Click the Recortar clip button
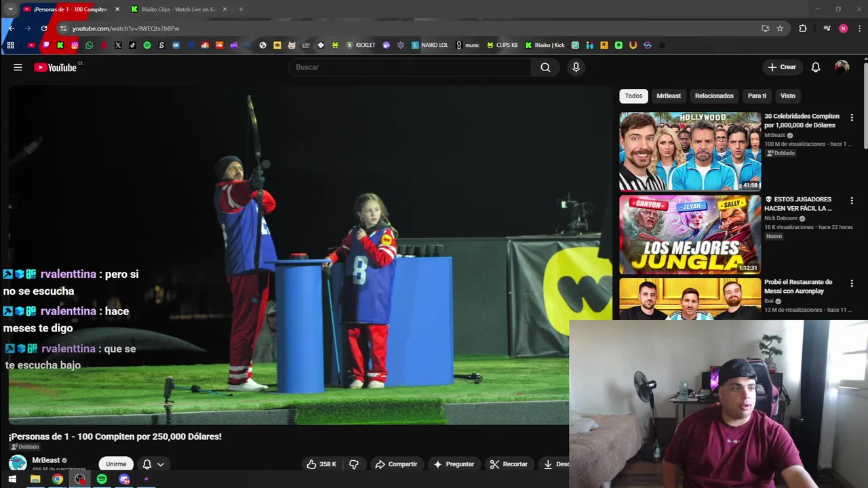868x488 pixels. coord(509,464)
